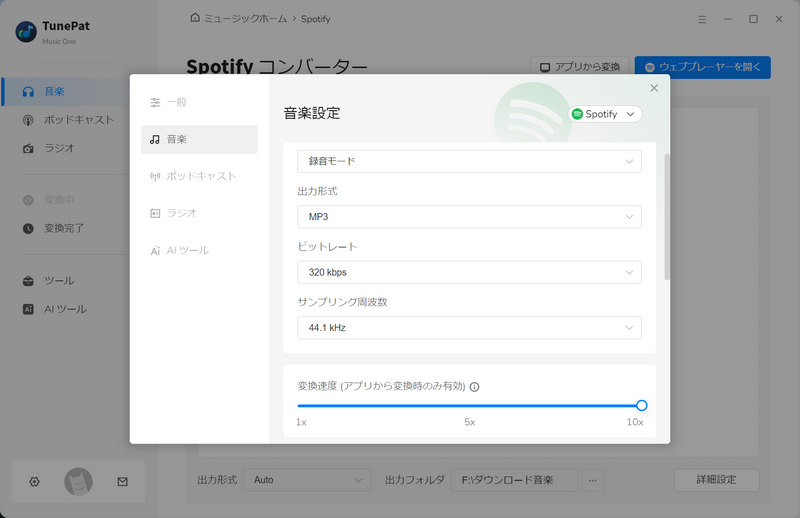
Task: Open the MP3 output format dropdown
Action: [x=469, y=217]
